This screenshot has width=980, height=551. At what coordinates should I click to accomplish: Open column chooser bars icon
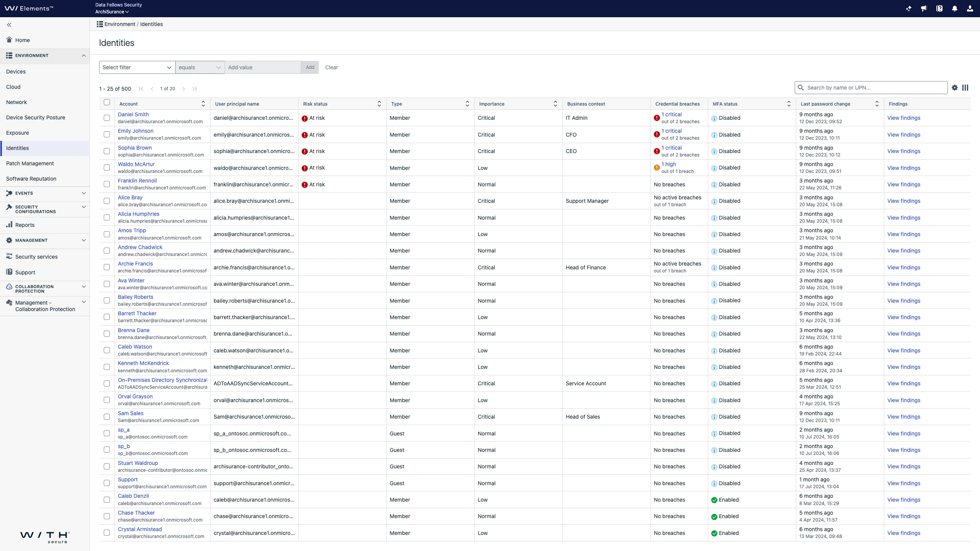[965, 88]
